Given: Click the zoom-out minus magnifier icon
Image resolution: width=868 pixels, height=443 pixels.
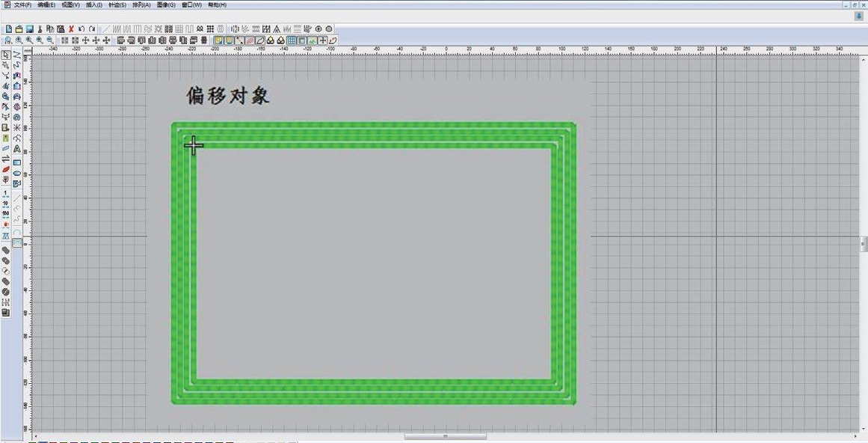Looking at the screenshot, I should [x=50, y=40].
